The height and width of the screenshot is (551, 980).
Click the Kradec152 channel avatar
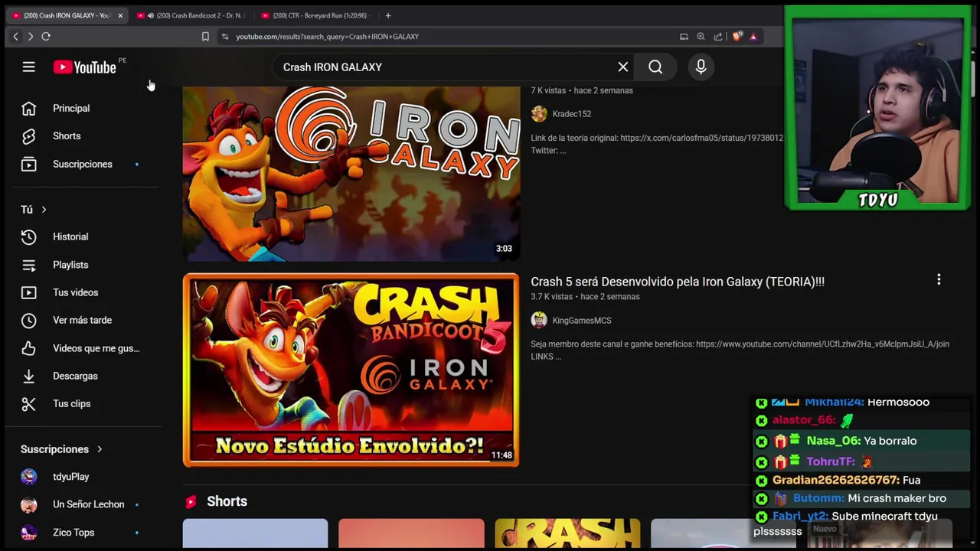coord(539,114)
